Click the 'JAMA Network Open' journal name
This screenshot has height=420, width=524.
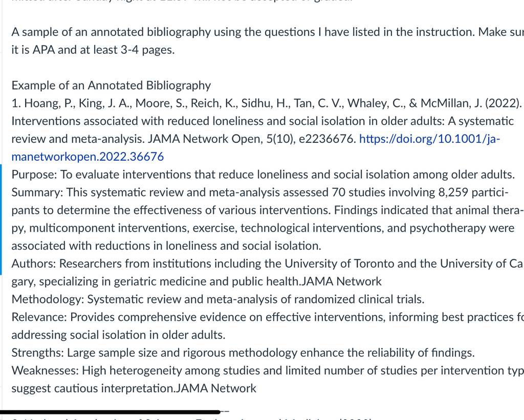pyautogui.click(x=205, y=139)
